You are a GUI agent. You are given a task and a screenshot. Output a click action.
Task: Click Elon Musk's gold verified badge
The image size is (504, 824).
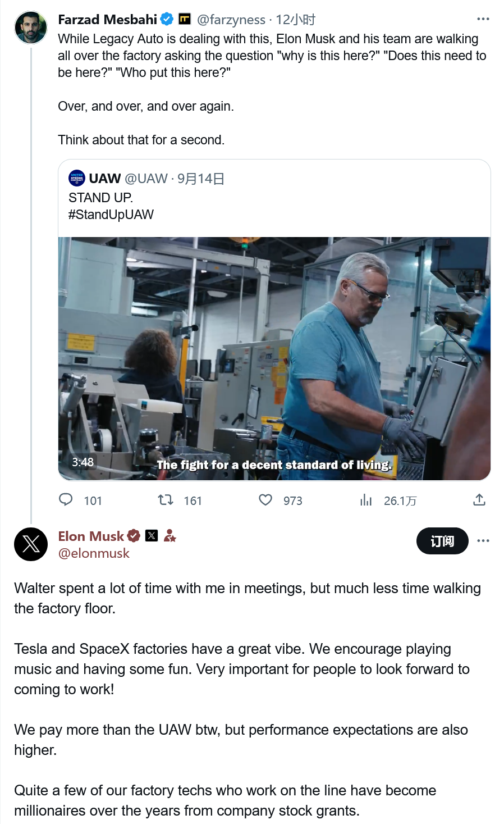134,536
